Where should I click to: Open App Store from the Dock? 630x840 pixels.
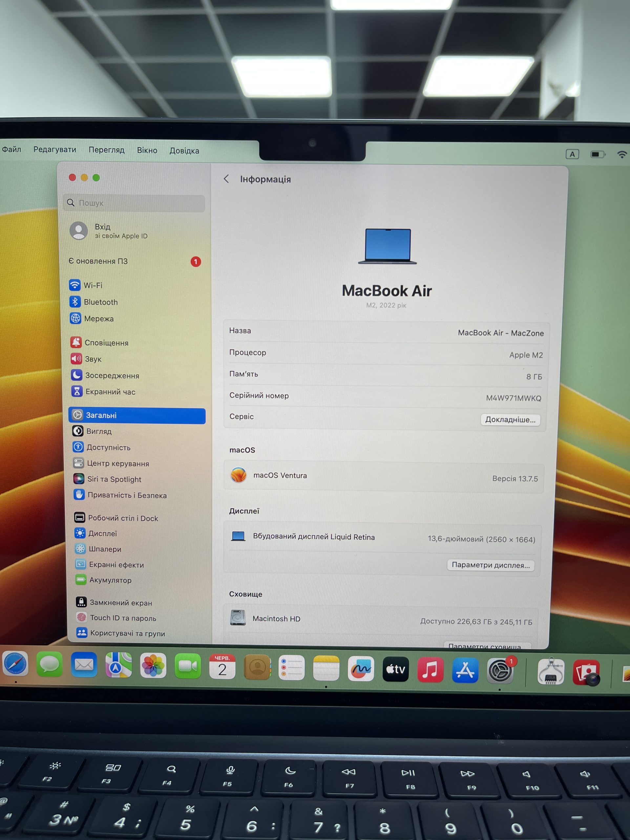(x=465, y=670)
